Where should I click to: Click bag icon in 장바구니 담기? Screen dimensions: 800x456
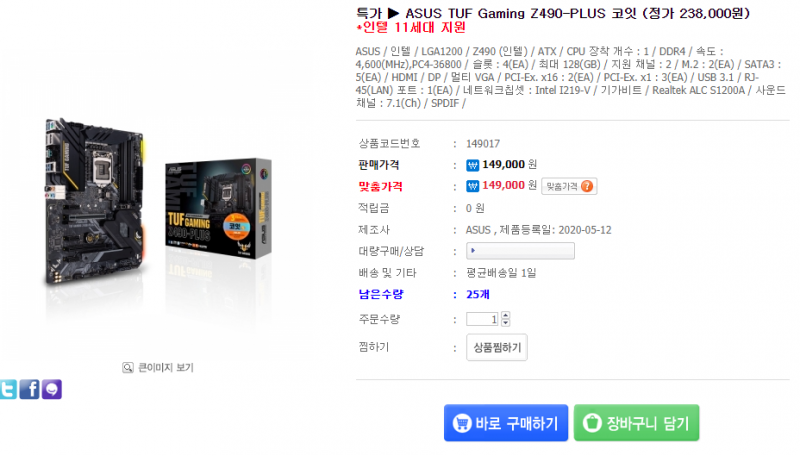point(592,423)
